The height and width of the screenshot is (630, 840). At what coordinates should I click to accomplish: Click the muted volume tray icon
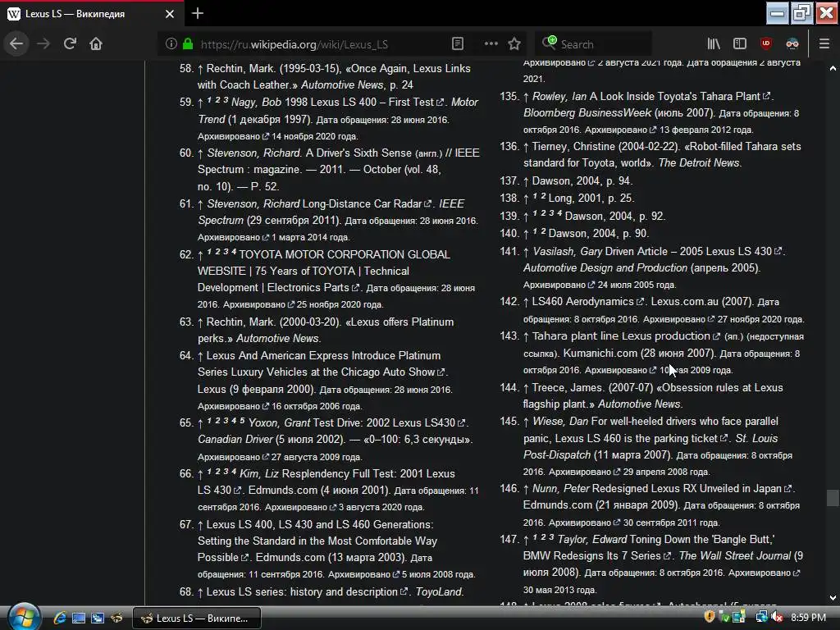pos(777,617)
